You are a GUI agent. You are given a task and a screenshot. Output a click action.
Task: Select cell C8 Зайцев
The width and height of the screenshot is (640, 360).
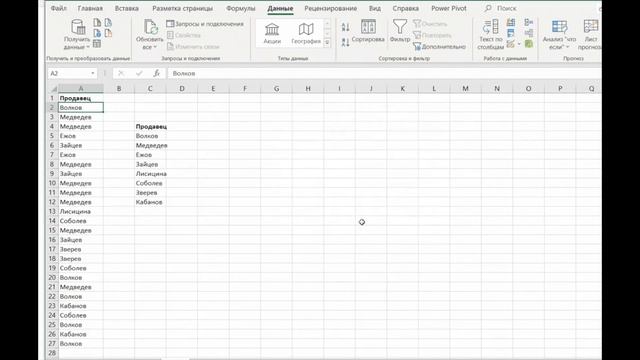tap(150, 164)
